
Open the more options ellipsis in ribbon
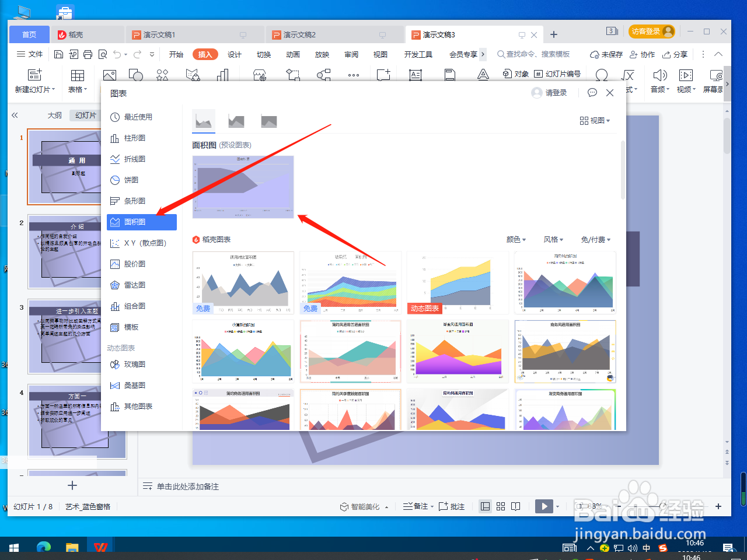click(354, 75)
